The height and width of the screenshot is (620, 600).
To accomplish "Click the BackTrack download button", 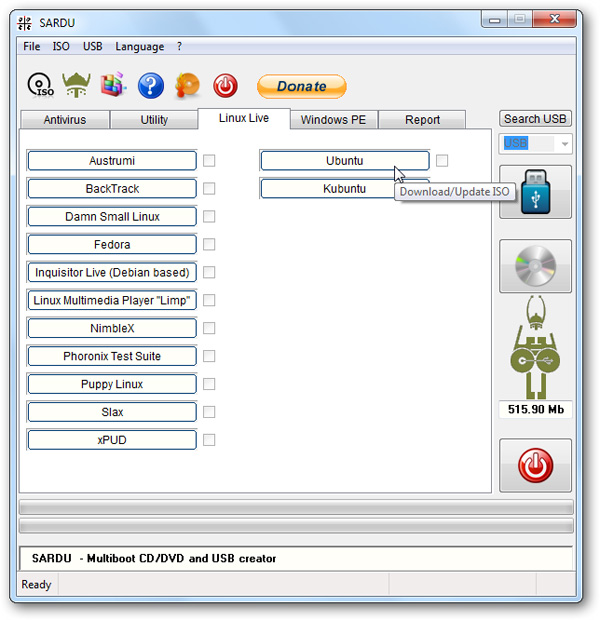I will pos(112,189).
